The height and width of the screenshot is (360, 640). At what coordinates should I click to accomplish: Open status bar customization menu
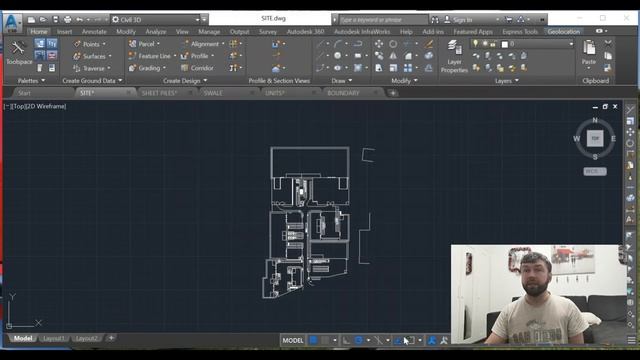[631, 340]
